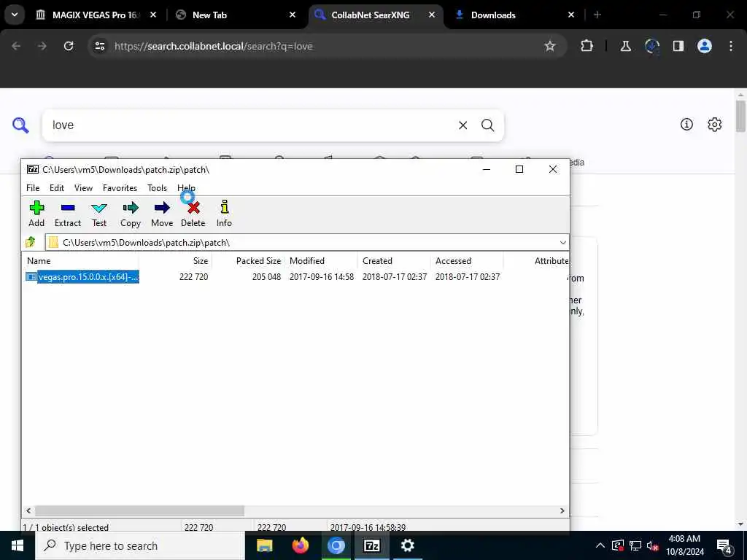Viewport: 747px width, 560px height.
Task: Bookmark this page with the star
Action: pos(550,46)
